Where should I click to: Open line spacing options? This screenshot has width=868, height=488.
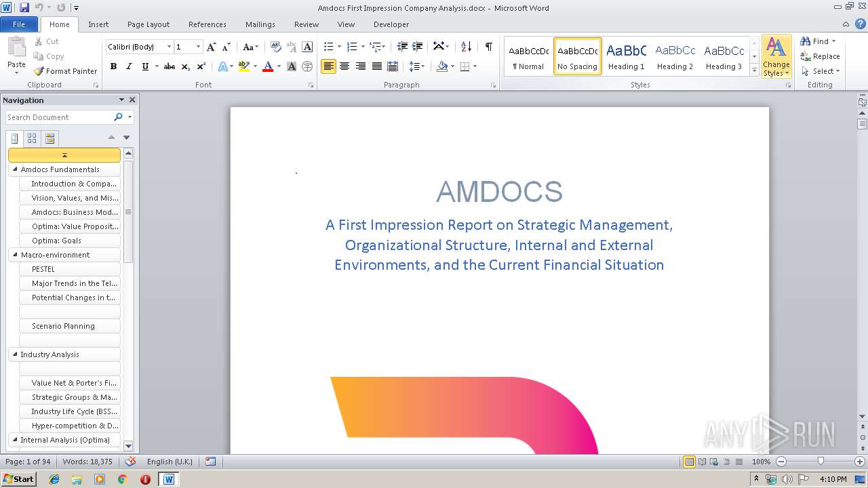(x=416, y=66)
